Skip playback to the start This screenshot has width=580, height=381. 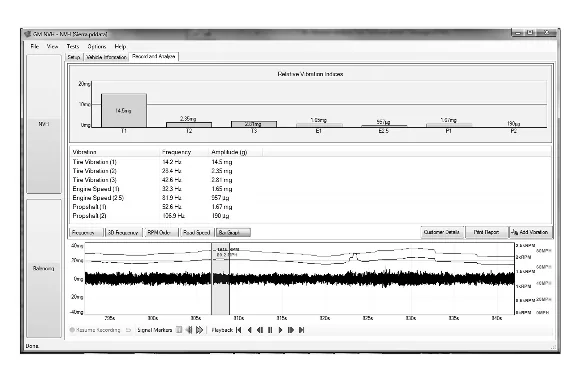click(x=239, y=330)
